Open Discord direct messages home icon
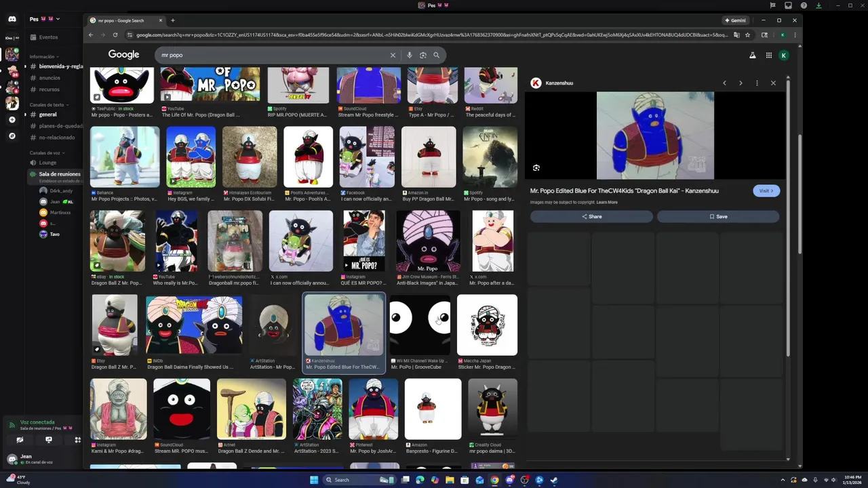 [x=12, y=19]
